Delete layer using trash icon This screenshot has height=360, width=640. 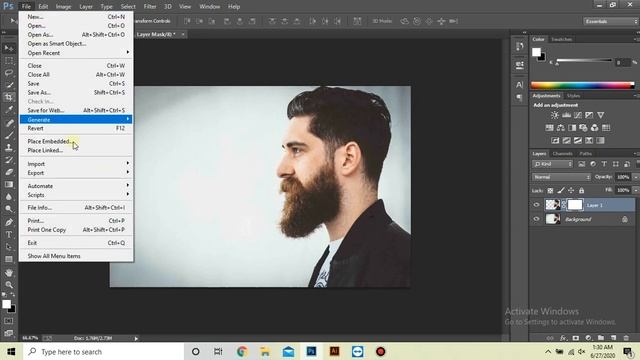coord(626,338)
